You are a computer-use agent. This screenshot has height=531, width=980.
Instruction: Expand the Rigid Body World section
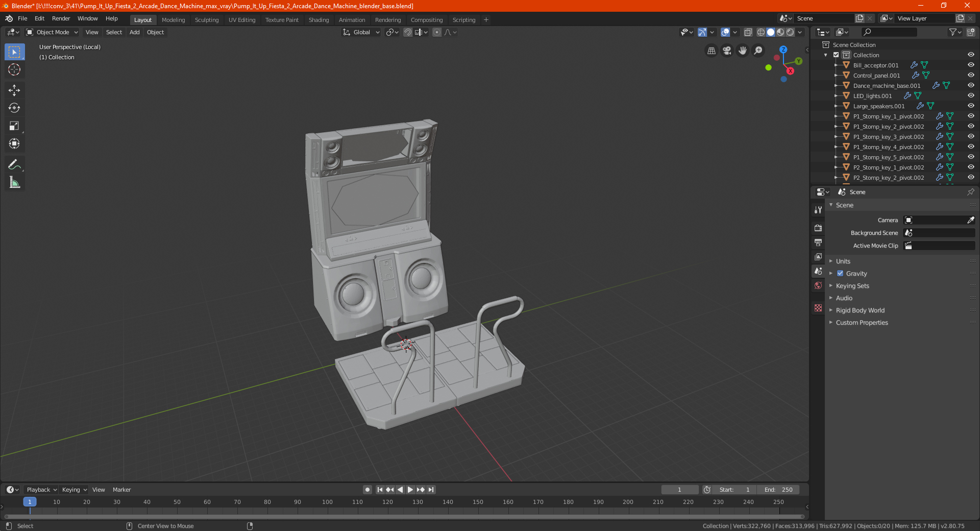pyautogui.click(x=860, y=310)
